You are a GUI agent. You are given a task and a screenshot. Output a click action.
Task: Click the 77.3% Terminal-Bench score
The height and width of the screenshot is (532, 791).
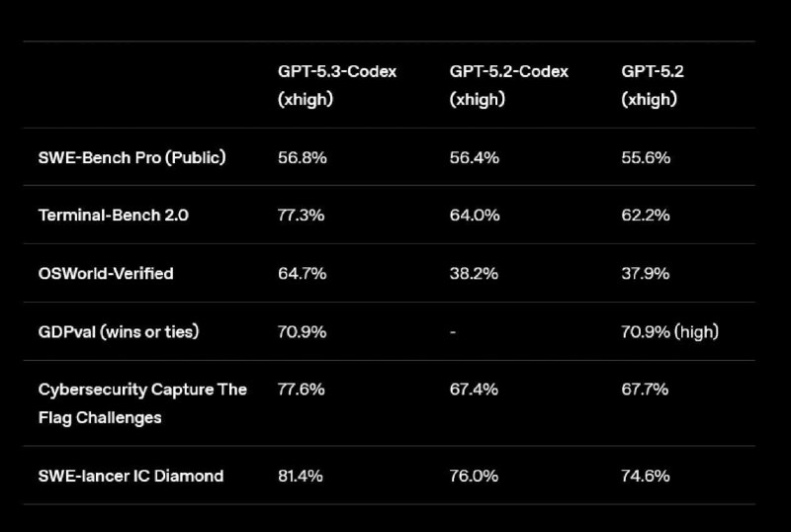pos(302,215)
